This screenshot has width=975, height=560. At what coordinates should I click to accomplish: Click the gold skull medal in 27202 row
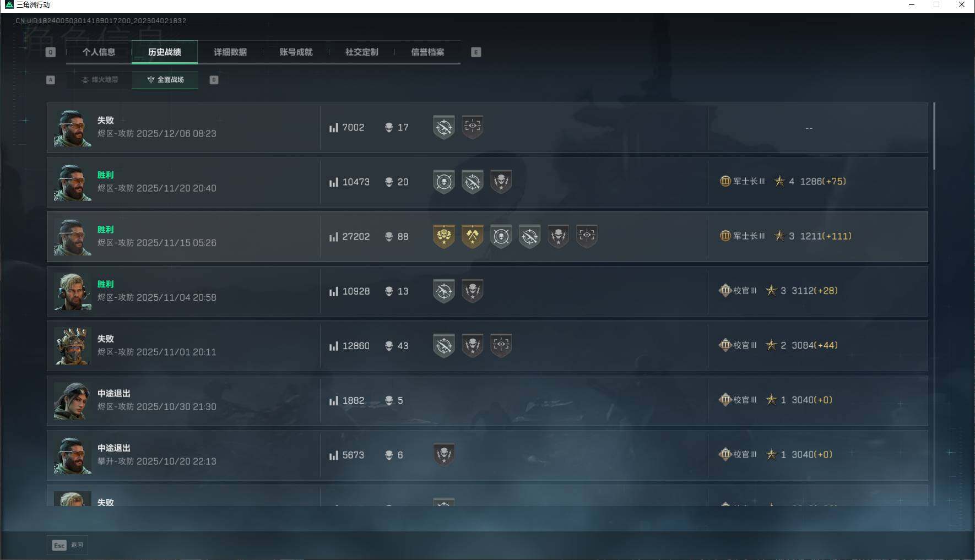(x=444, y=236)
